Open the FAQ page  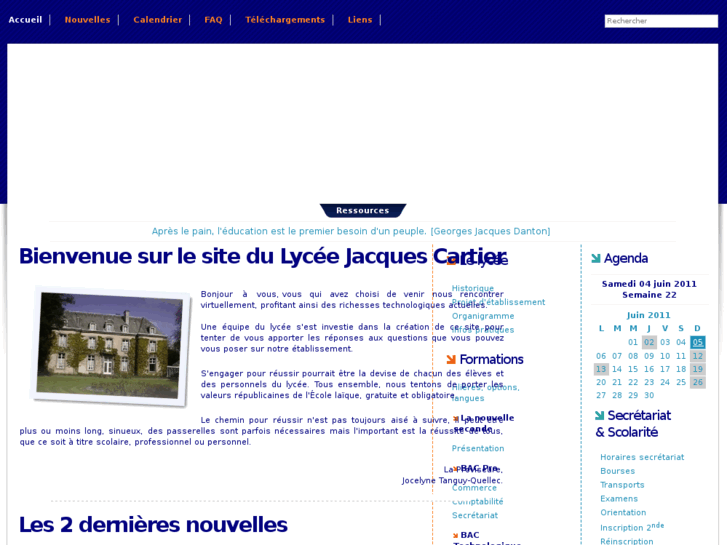(213, 20)
